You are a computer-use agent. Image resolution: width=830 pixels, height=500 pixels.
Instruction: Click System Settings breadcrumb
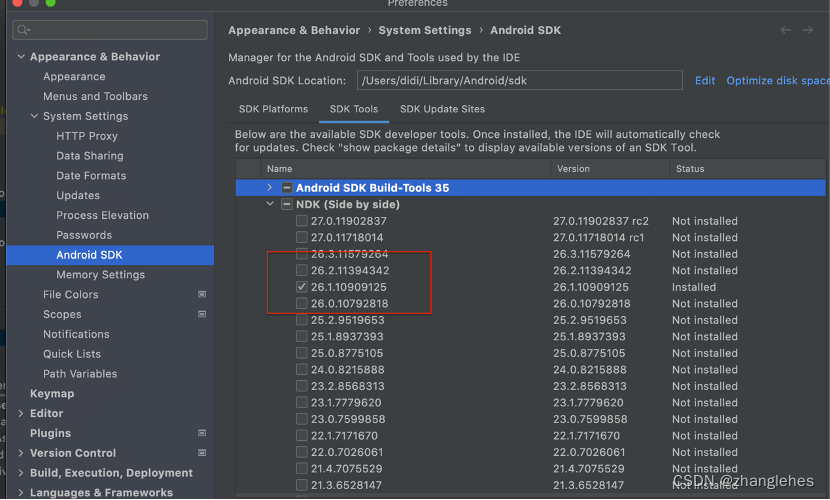pyautogui.click(x=425, y=30)
